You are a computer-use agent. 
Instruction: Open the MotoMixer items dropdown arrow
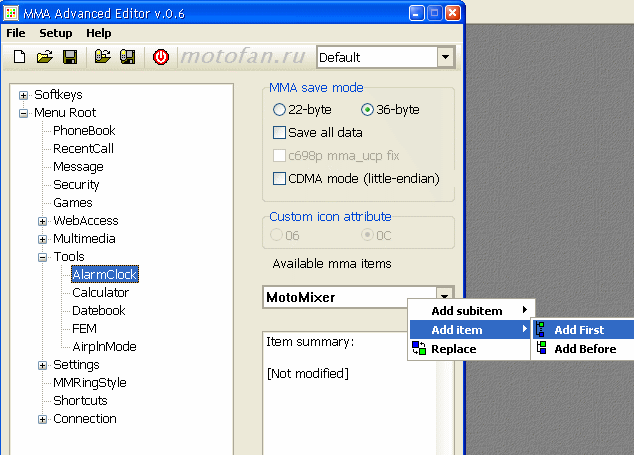click(x=444, y=294)
